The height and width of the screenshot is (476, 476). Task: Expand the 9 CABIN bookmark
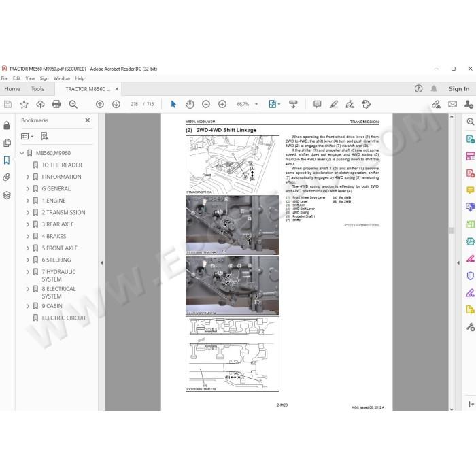click(x=28, y=306)
